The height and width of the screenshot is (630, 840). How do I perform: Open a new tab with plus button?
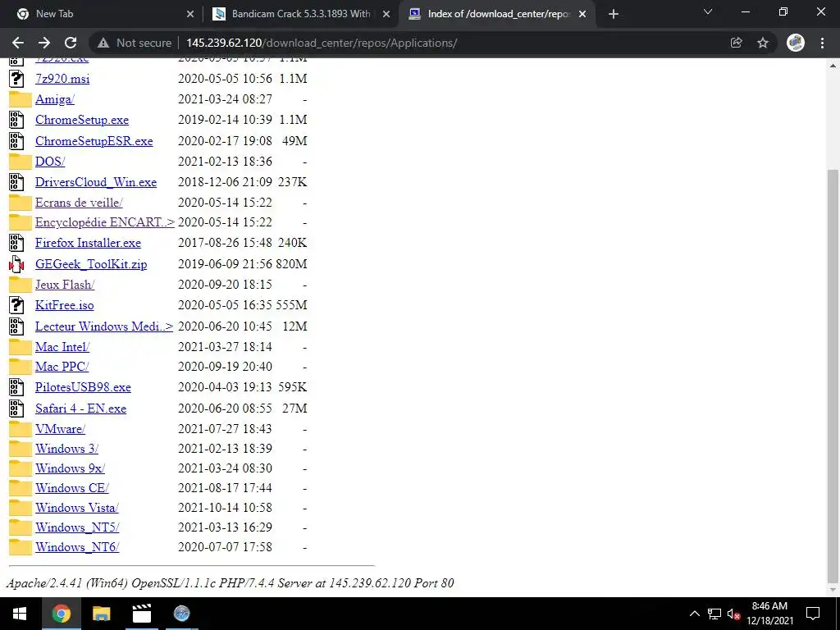pos(614,14)
